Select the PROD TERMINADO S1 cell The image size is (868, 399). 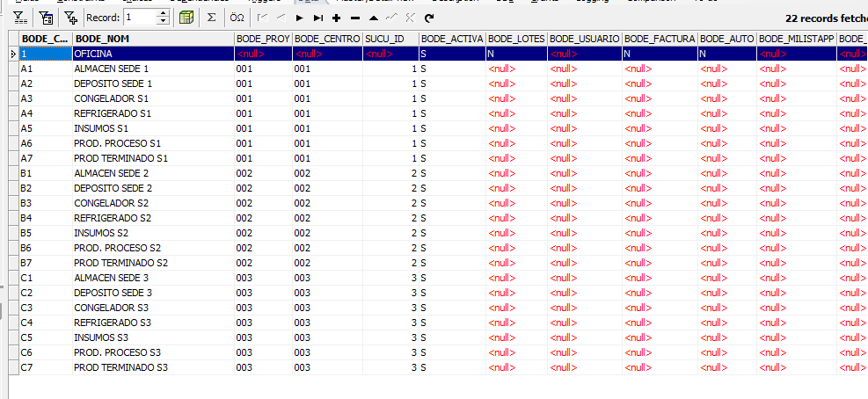(153, 158)
